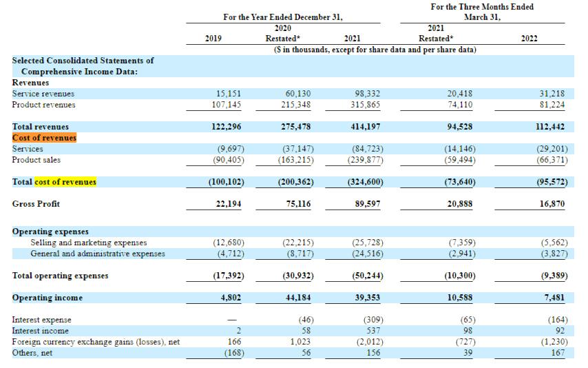The height and width of the screenshot is (368, 588).
Task: Click the product revenues value 315,865
Action: click(366, 105)
